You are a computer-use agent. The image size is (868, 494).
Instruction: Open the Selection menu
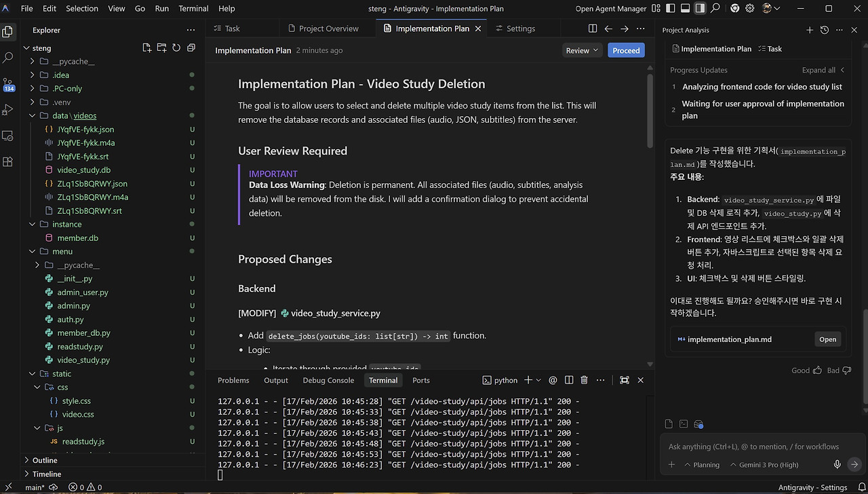(x=82, y=9)
